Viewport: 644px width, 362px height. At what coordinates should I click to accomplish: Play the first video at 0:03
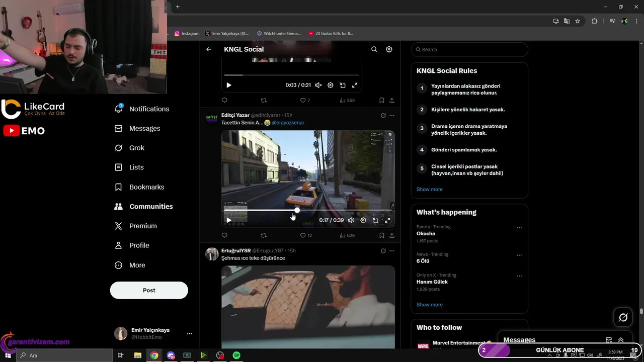(229, 85)
